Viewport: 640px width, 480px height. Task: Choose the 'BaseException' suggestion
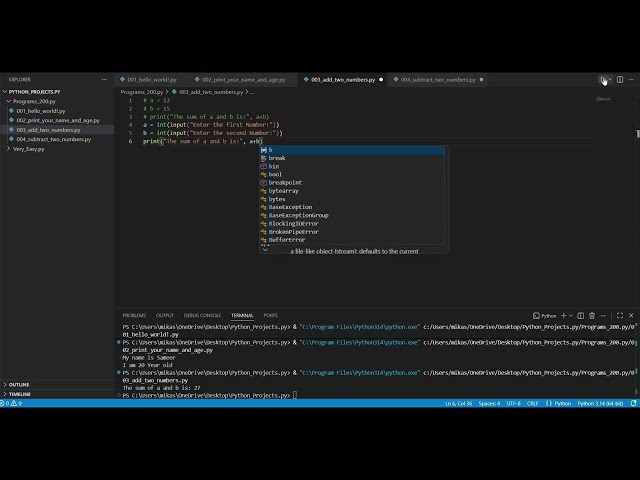point(352,207)
